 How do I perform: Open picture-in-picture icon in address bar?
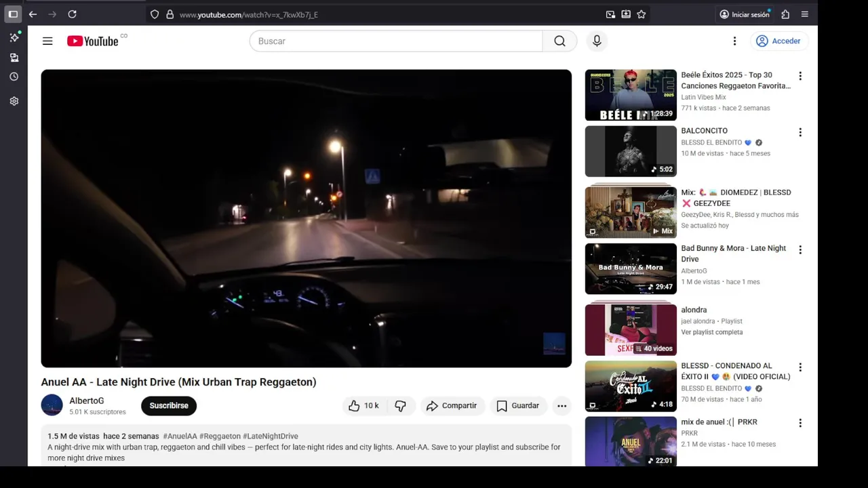[x=610, y=14]
